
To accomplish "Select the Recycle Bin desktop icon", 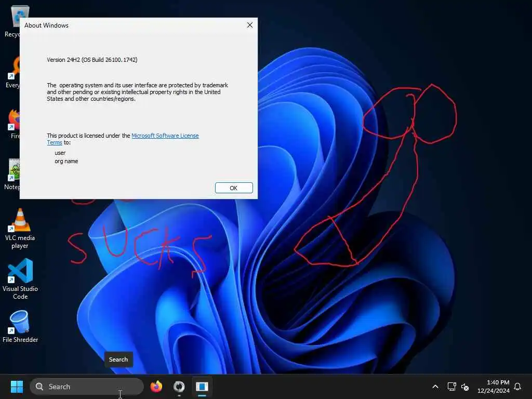I will 12,21.
